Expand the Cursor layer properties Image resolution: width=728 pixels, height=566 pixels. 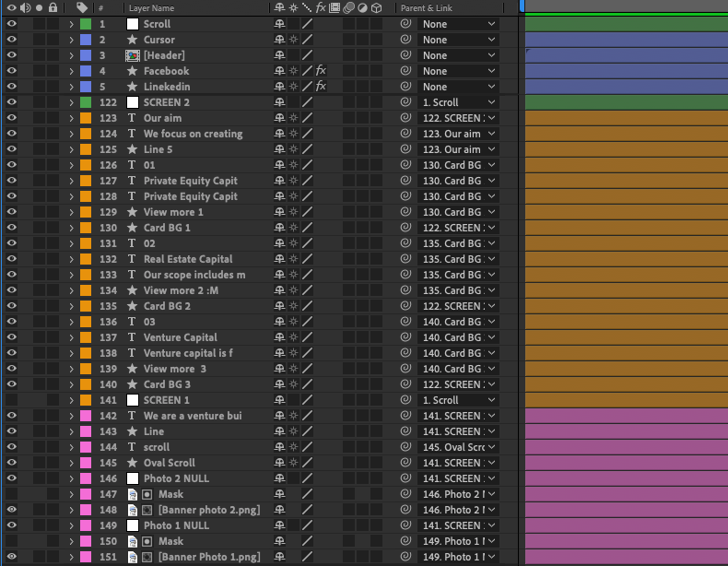(x=71, y=40)
